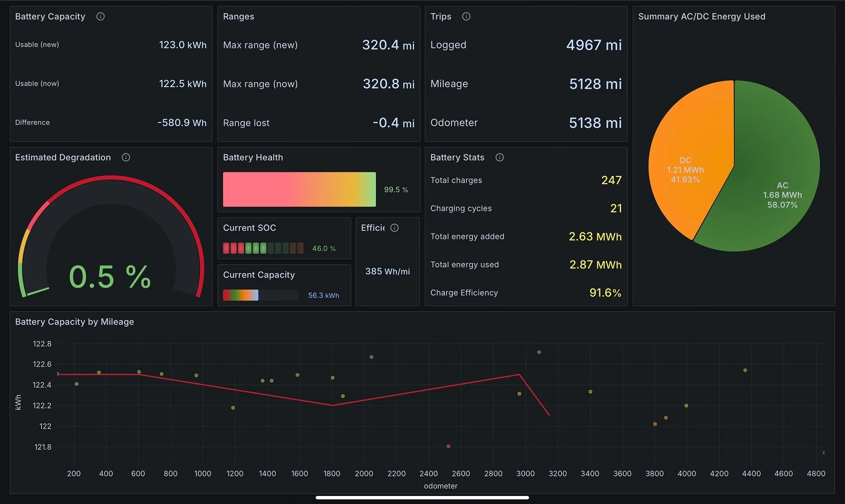
Task: Click the Range lost label
Action: coord(246,123)
